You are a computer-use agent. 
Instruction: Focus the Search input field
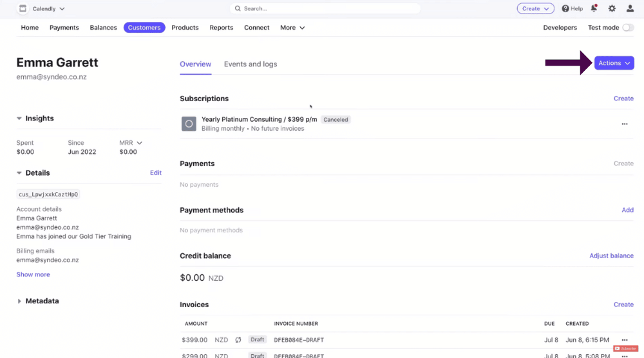(x=325, y=8)
